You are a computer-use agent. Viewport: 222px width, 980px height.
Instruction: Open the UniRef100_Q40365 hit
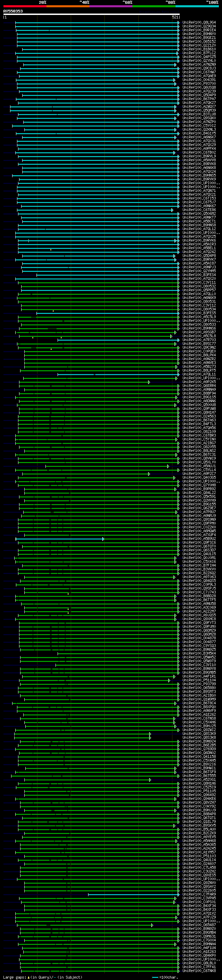pyautogui.click(x=199, y=477)
